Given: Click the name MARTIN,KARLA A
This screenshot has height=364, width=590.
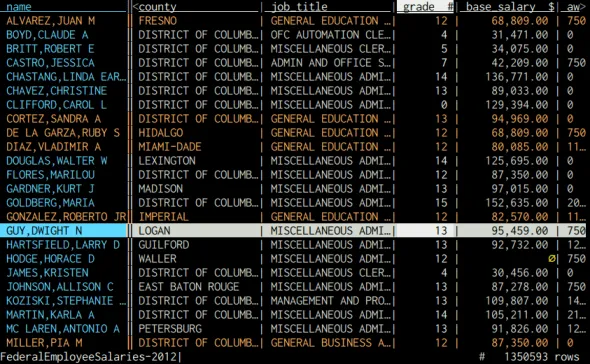Looking at the screenshot, I should coord(50,315).
